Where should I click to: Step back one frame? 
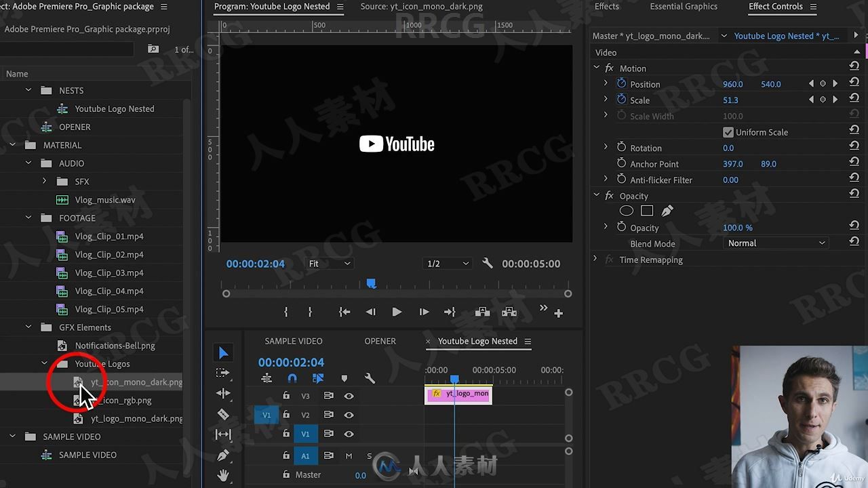point(370,312)
